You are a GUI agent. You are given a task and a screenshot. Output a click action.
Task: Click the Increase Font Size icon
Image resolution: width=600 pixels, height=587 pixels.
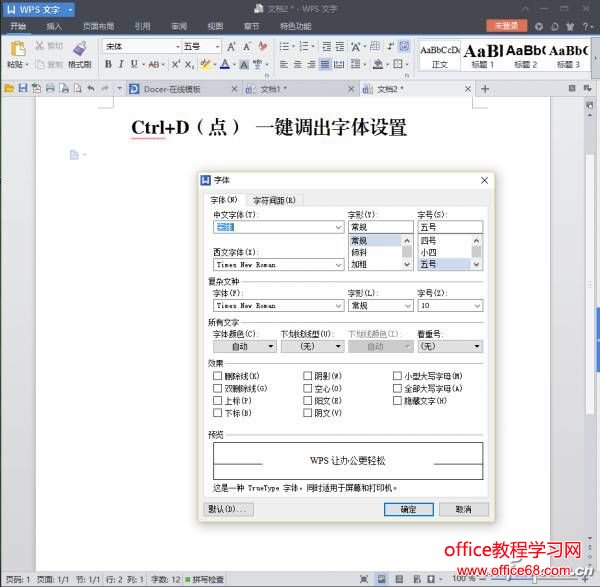[x=231, y=47]
